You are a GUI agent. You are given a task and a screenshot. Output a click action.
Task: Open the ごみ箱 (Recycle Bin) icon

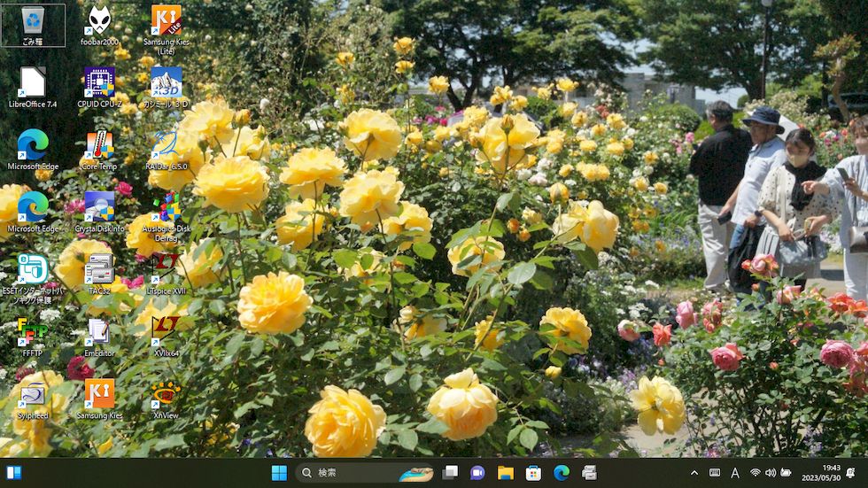point(33,21)
